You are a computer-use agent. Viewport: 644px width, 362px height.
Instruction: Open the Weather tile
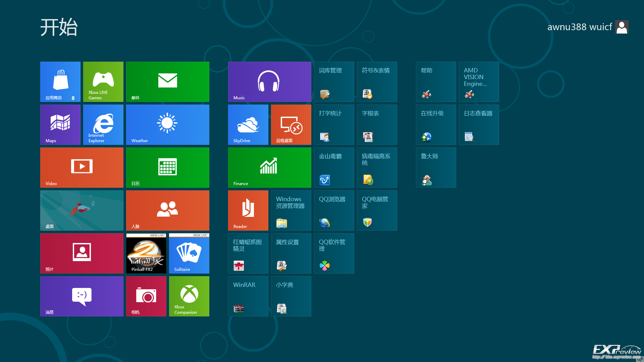(168, 125)
